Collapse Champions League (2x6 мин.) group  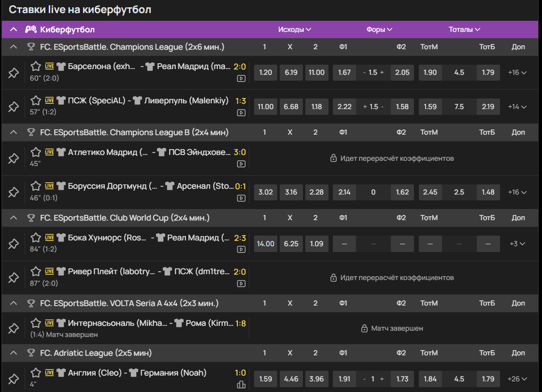click(x=14, y=47)
